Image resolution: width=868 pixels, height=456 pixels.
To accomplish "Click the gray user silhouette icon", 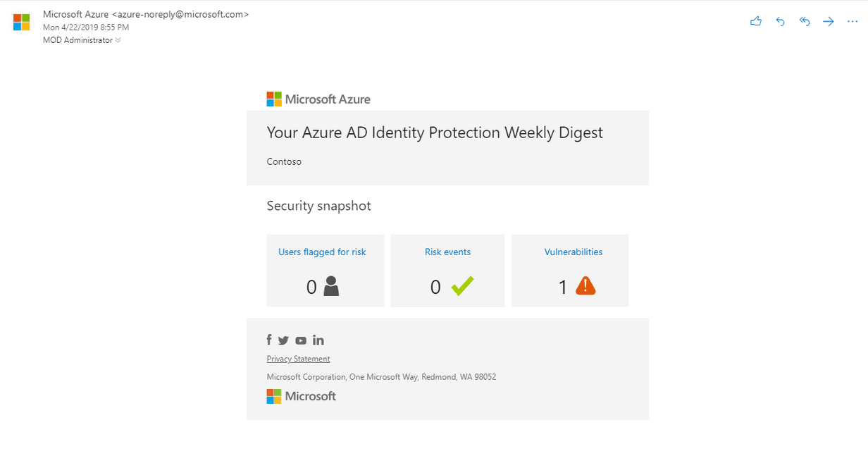I will 331,285.
